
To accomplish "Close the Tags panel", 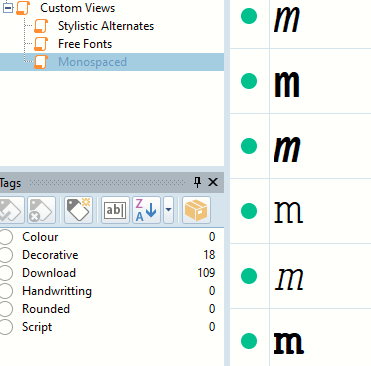I will [x=213, y=182].
